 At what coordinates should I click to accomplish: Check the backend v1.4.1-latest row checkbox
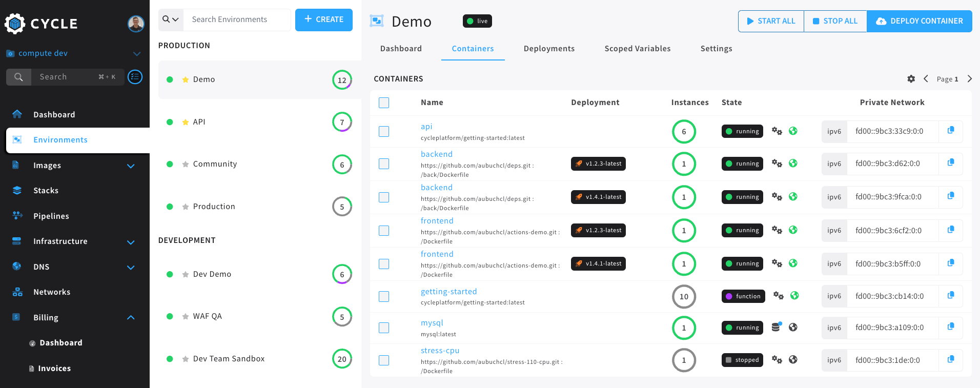coord(384,197)
